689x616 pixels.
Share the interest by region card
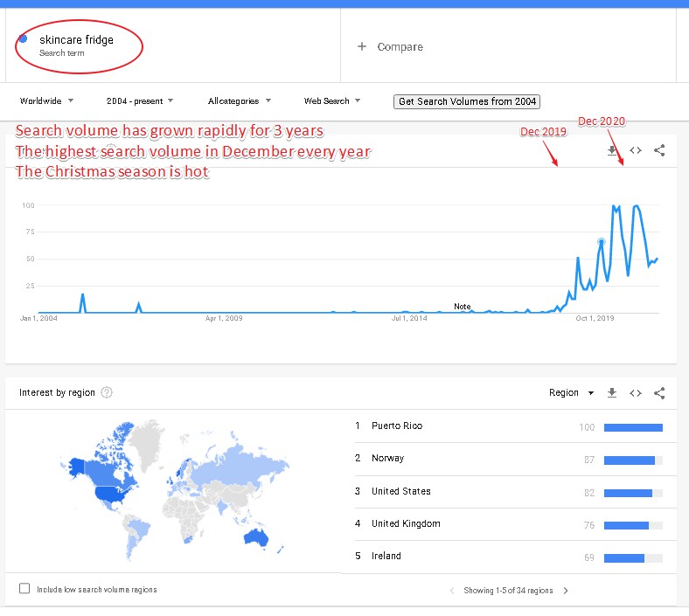659,393
